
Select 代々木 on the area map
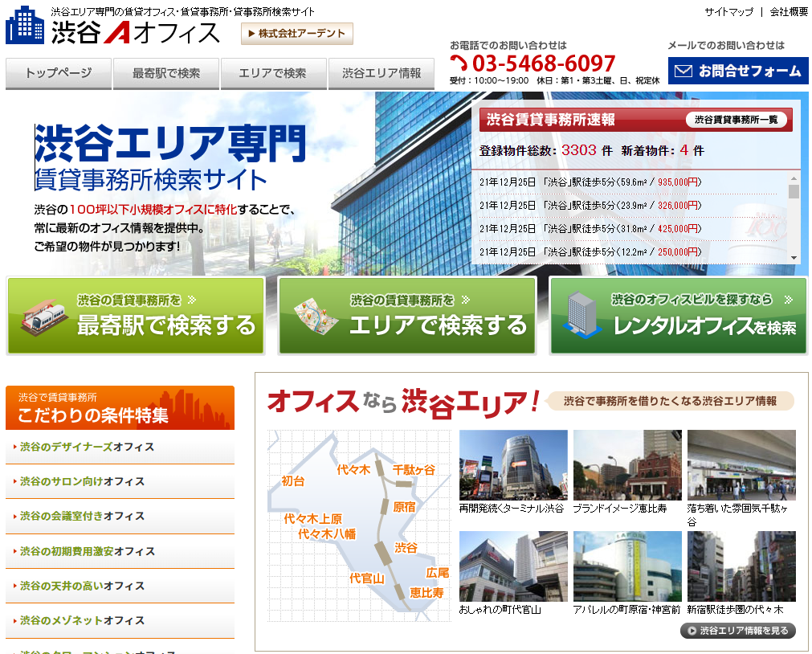(x=353, y=470)
